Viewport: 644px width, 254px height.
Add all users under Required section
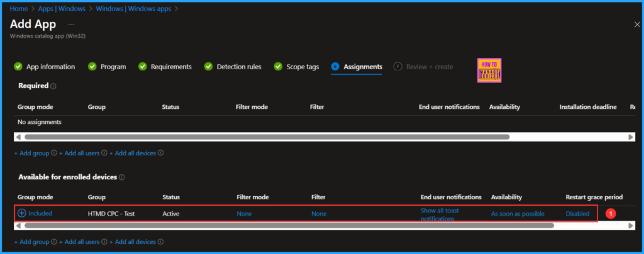(79, 153)
